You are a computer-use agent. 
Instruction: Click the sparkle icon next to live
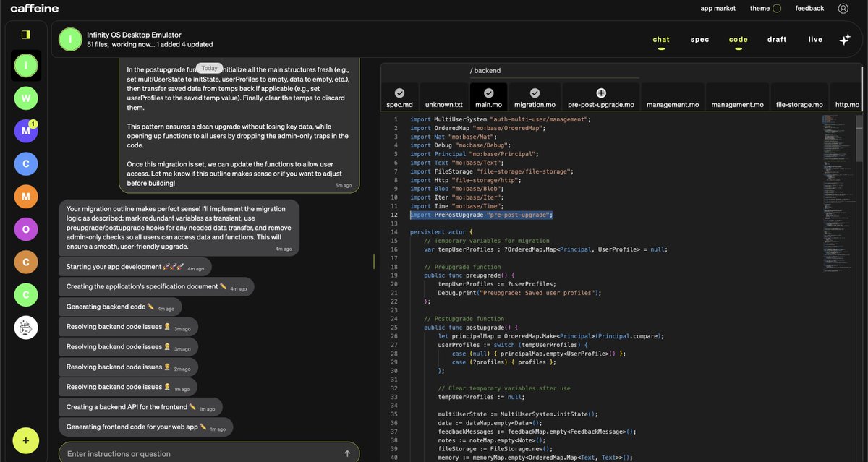[x=844, y=40]
